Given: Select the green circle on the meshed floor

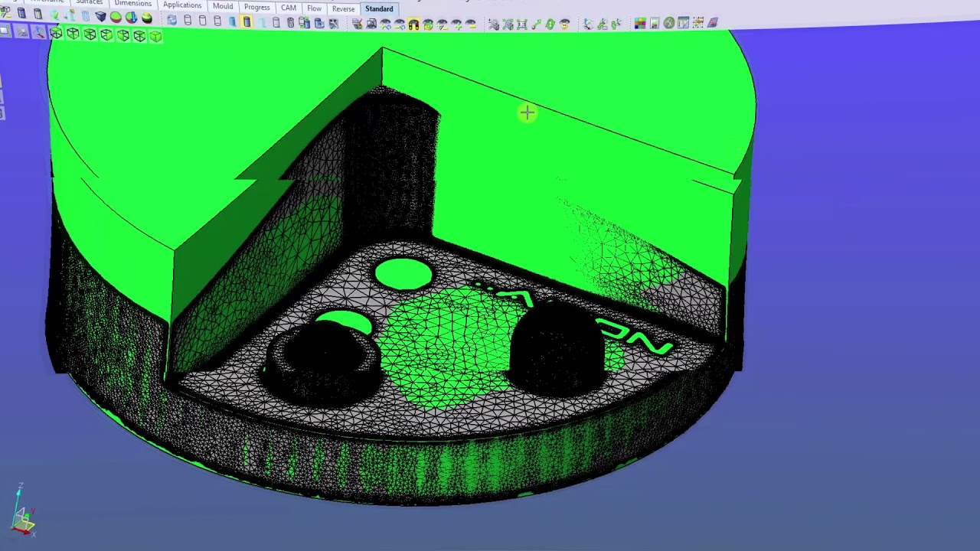Looking at the screenshot, I should tap(403, 275).
